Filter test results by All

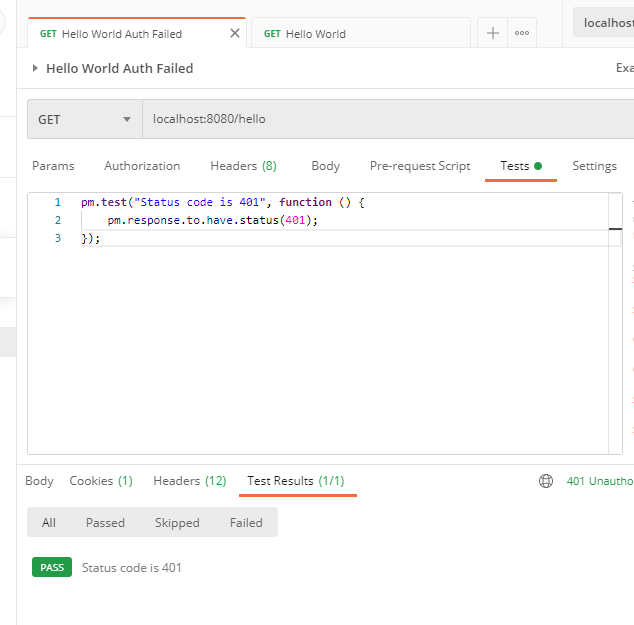[x=49, y=523]
